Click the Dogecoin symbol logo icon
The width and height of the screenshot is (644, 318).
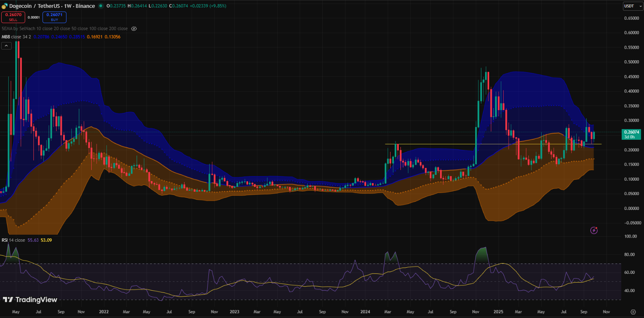pyautogui.click(x=4, y=6)
